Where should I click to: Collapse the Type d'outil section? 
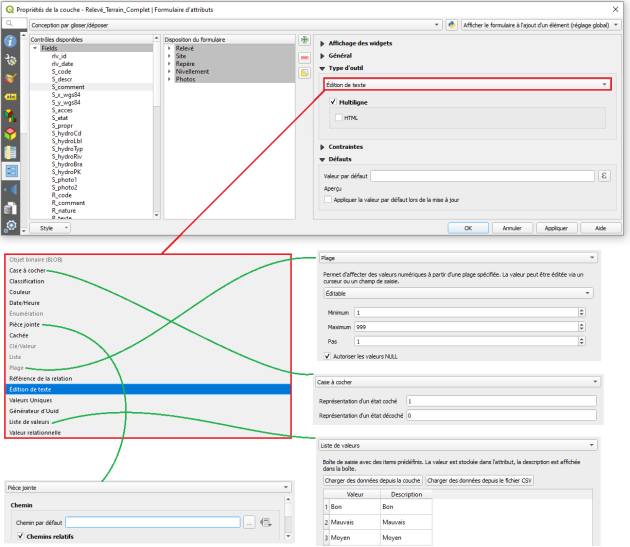pyautogui.click(x=322, y=68)
